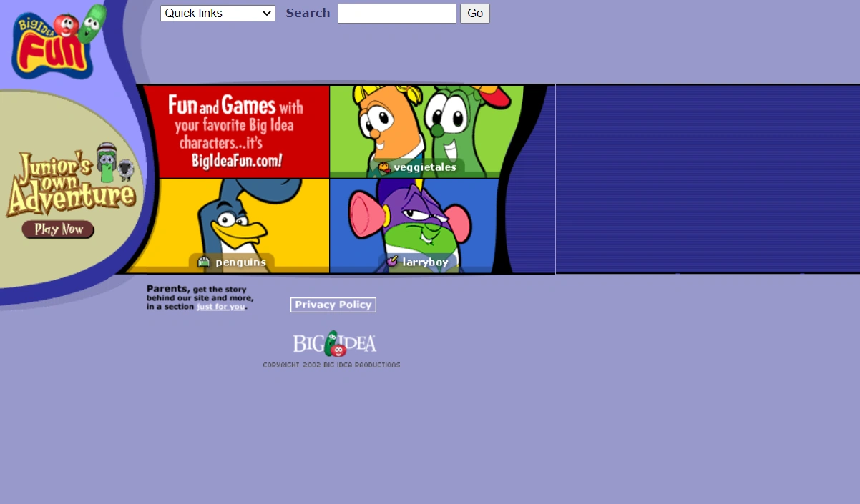Click inside the search text field
Screen dimensions: 860x504
pyautogui.click(x=396, y=13)
